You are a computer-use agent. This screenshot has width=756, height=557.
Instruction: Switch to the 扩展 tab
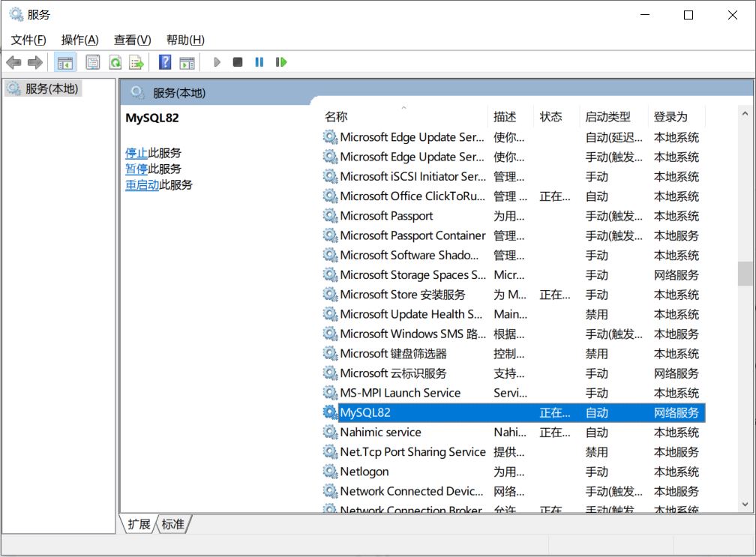click(x=139, y=524)
